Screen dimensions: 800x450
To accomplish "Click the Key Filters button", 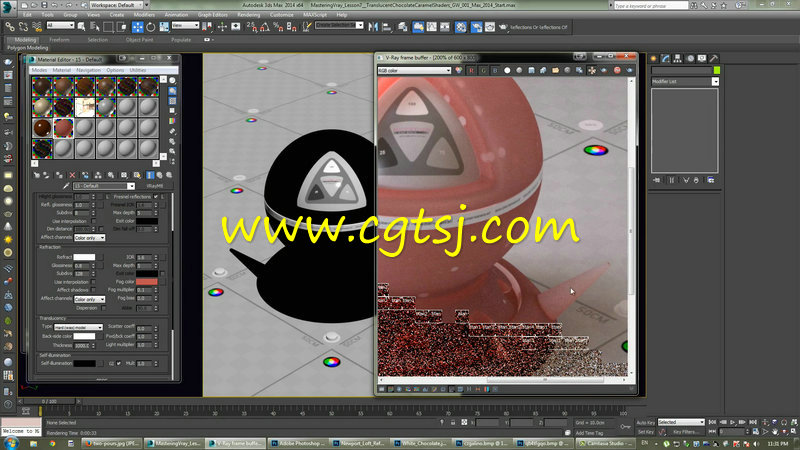I will click(x=685, y=432).
